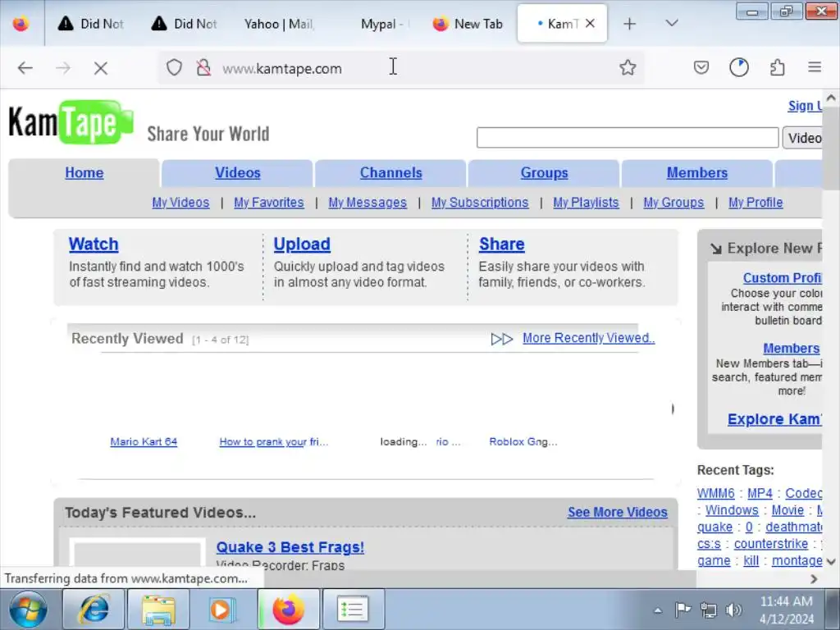Open Explore KamTape link

774,419
